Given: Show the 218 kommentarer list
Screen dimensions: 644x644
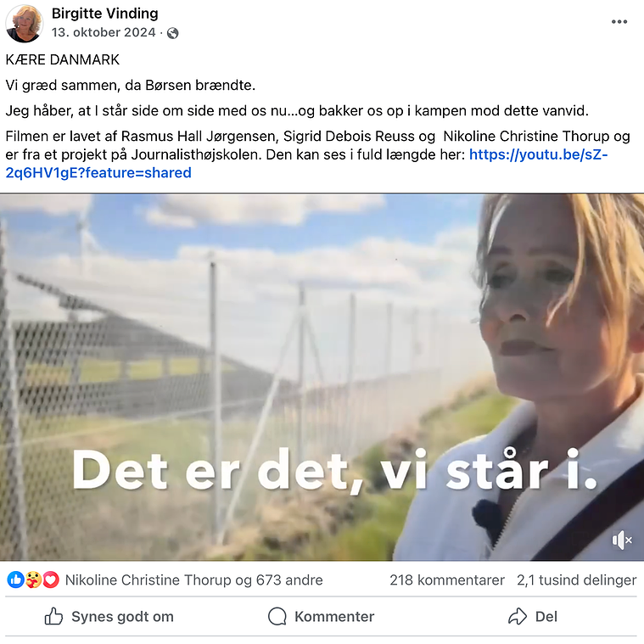Looking at the screenshot, I should point(447,580).
